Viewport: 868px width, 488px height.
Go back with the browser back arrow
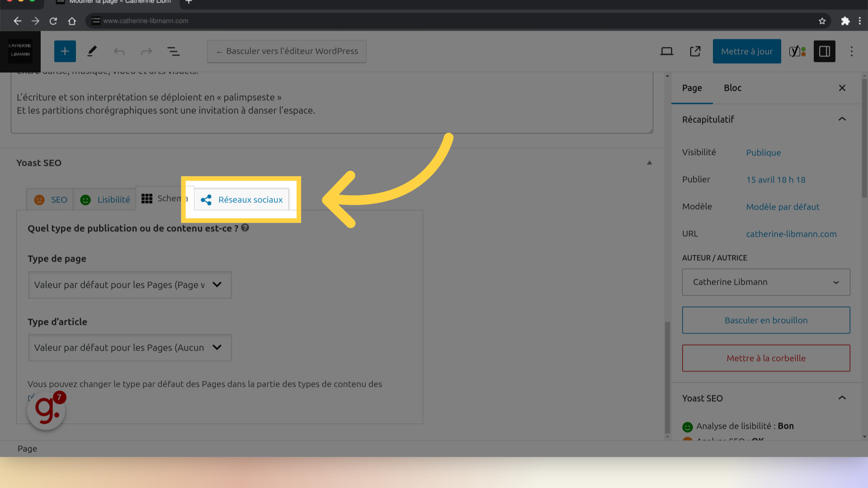pos(17,21)
